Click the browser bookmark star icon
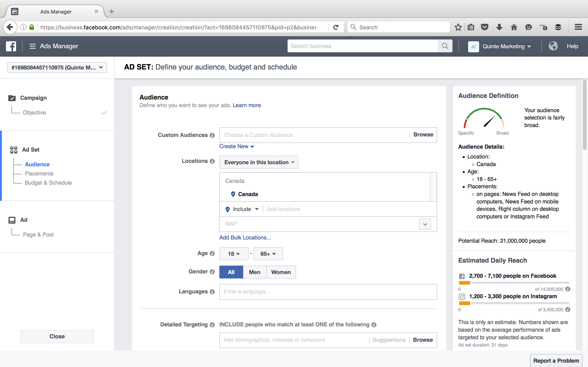The height and width of the screenshot is (367, 588). [x=458, y=27]
